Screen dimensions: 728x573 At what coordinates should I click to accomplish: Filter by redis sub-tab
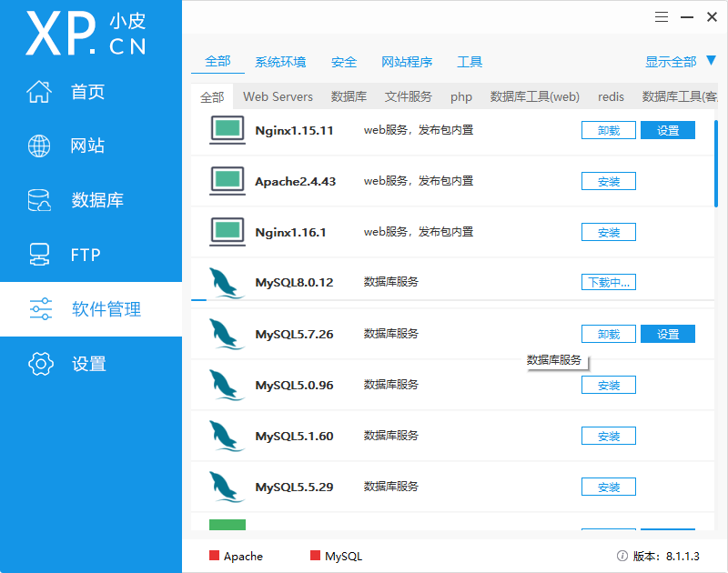pos(611,96)
